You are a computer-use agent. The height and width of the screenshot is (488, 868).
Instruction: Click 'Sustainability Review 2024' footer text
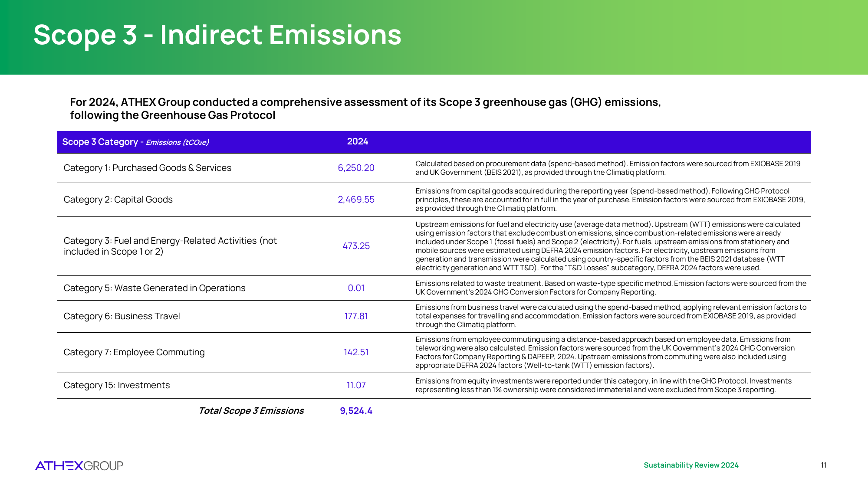[691, 465]
